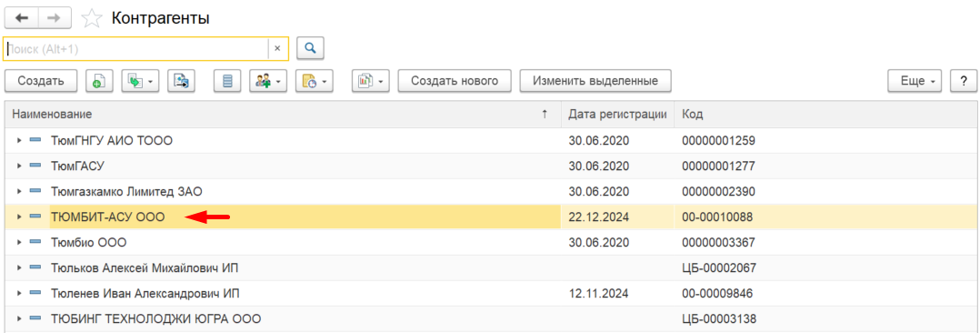Switch list view mode with the lines icon
The height and width of the screenshot is (333, 980).
coord(227,81)
